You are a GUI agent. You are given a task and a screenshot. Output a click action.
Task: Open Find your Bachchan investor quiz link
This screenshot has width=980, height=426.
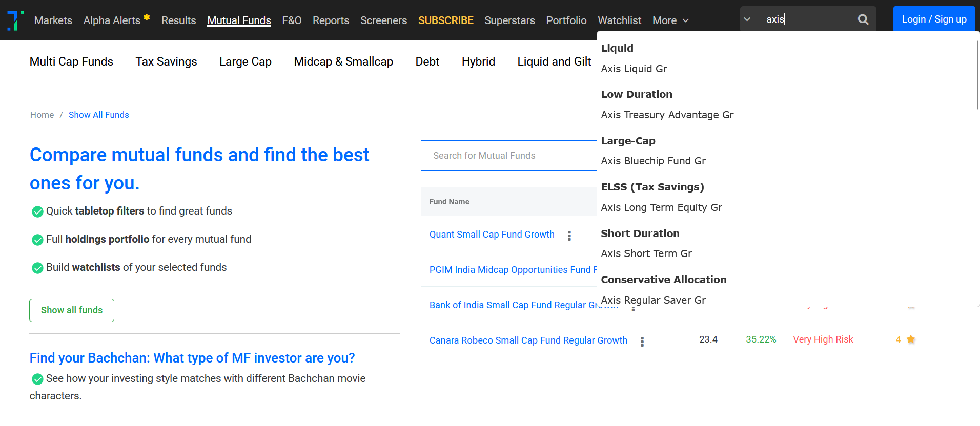point(192,358)
